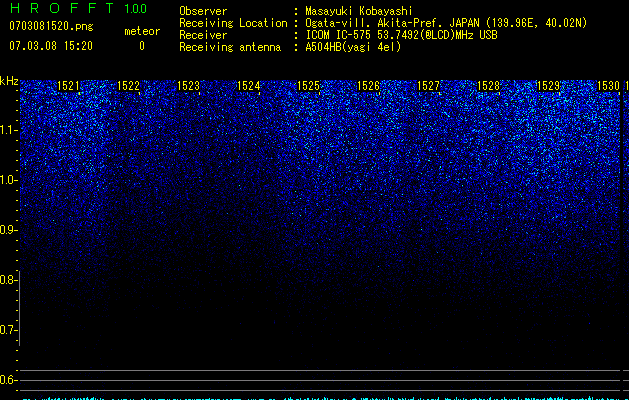Click the HROFFT 1.0.0 title text
629x400 pixels.
pyautogui.click(x=78, y=8)
